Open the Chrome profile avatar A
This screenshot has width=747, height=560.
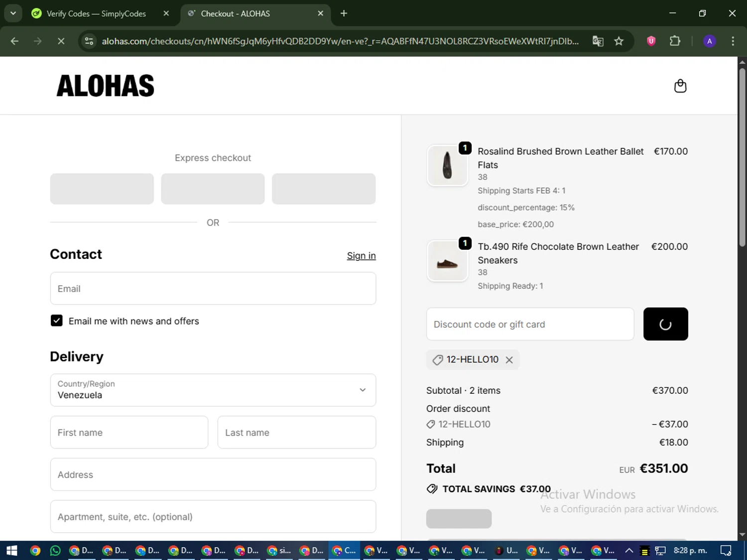(x=710, y=41)
